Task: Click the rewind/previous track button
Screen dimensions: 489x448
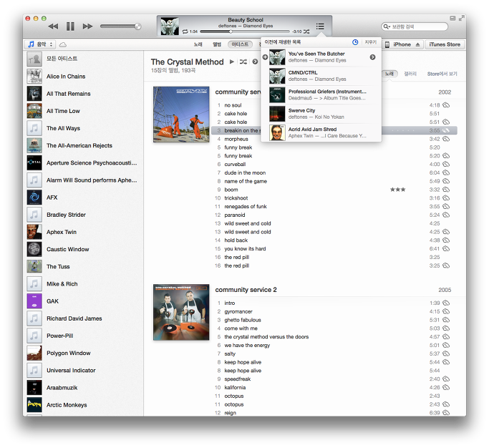Action: (53, 26)
